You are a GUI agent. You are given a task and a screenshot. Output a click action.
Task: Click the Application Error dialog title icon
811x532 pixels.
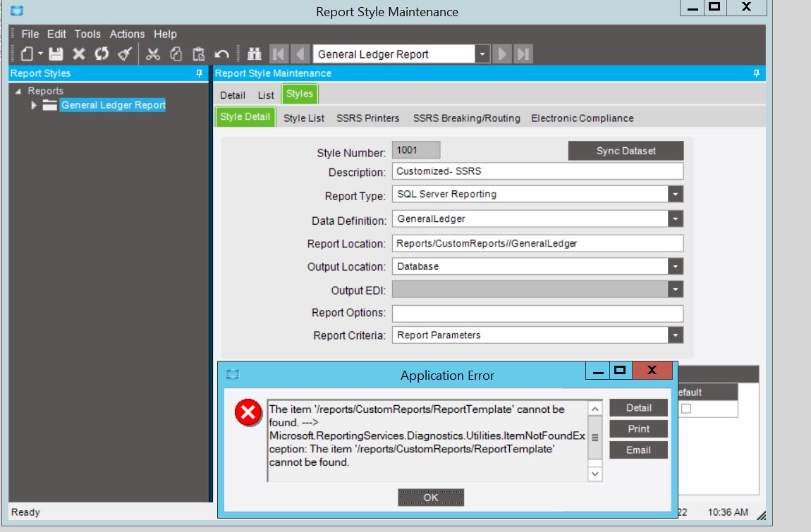(233, 374)
